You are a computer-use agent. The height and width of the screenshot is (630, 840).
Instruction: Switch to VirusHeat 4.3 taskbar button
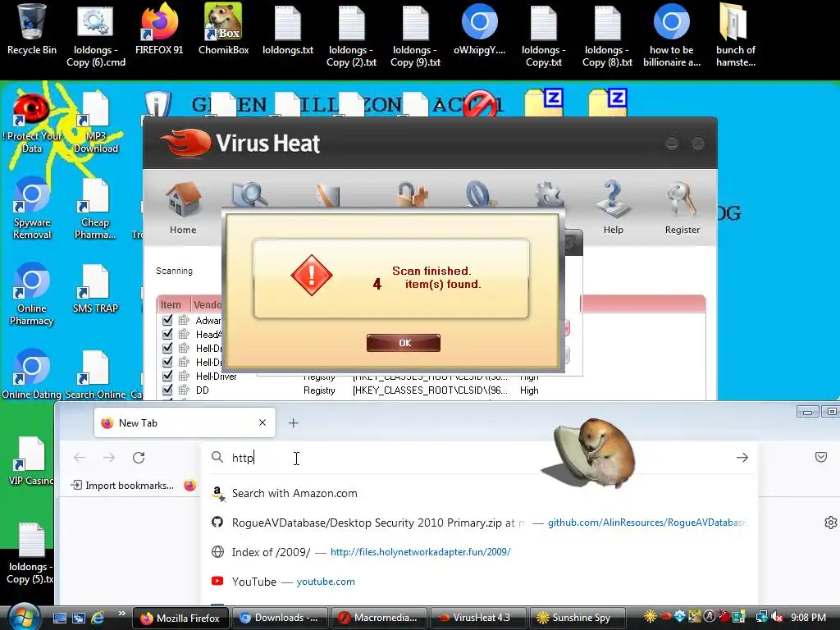pyautogui.click(x=478, y=618)
